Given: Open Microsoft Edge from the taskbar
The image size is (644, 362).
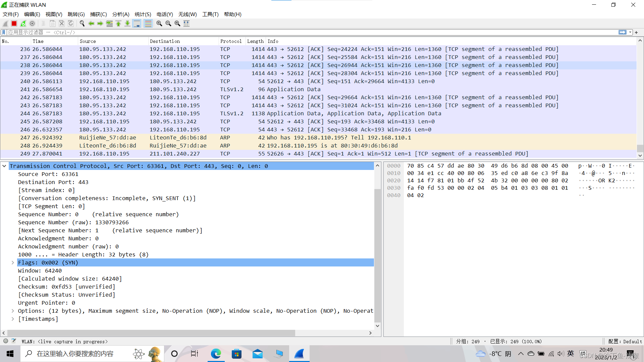Looking at the screenshot, I should pos(216,354).
